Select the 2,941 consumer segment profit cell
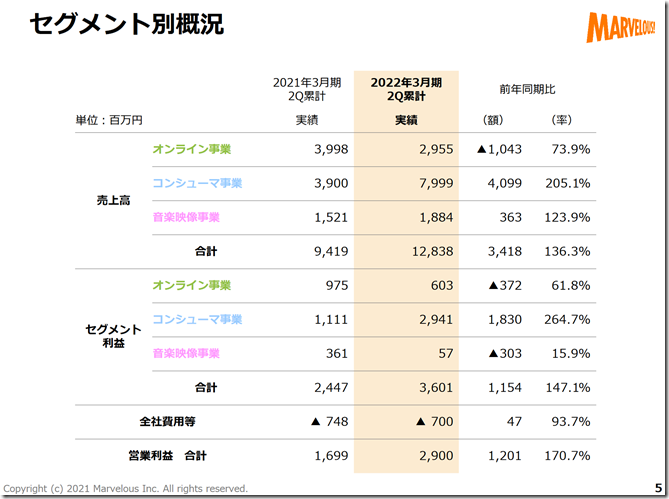The width and height of the screenshot is (669, 499). point(436,319)
